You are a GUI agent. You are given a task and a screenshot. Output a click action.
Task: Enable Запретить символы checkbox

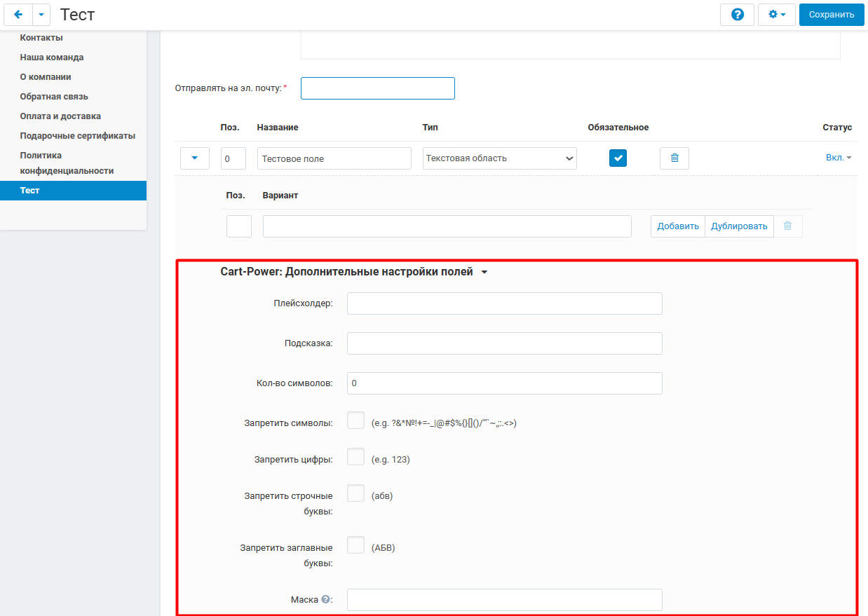coord(355,420)
